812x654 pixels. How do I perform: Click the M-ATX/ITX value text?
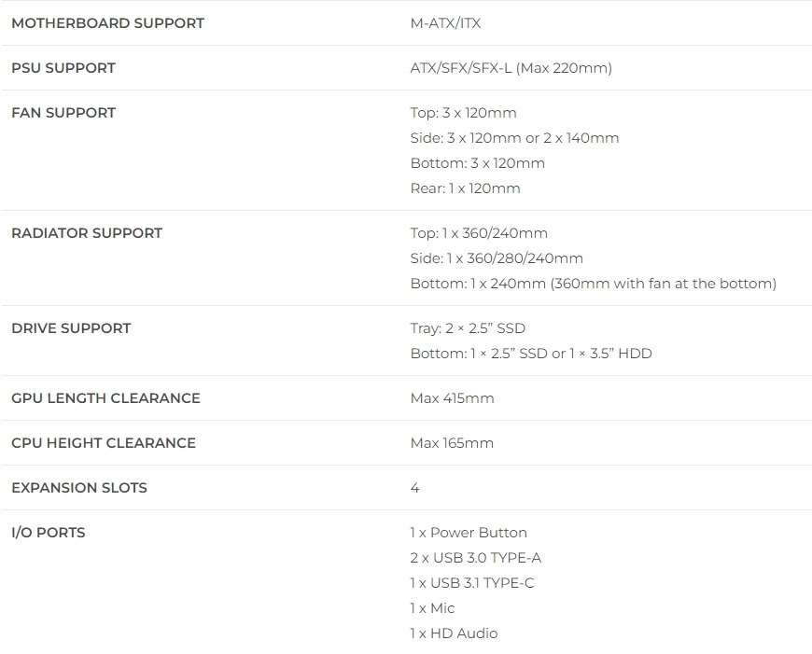[445, 23]
